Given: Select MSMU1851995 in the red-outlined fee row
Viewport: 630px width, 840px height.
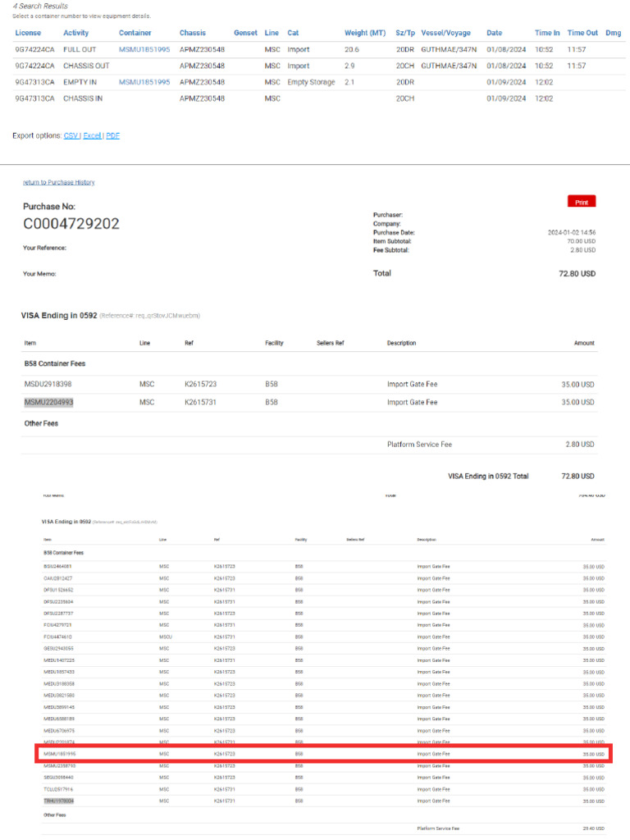Looking at the screenshot, I should click(59, 754).
